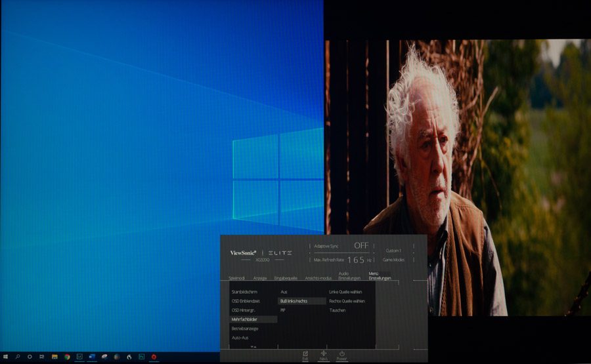This screenshot has height=364, width=591.
Task: Click Rechte Quelle wählen
Action: coord(347,301)
